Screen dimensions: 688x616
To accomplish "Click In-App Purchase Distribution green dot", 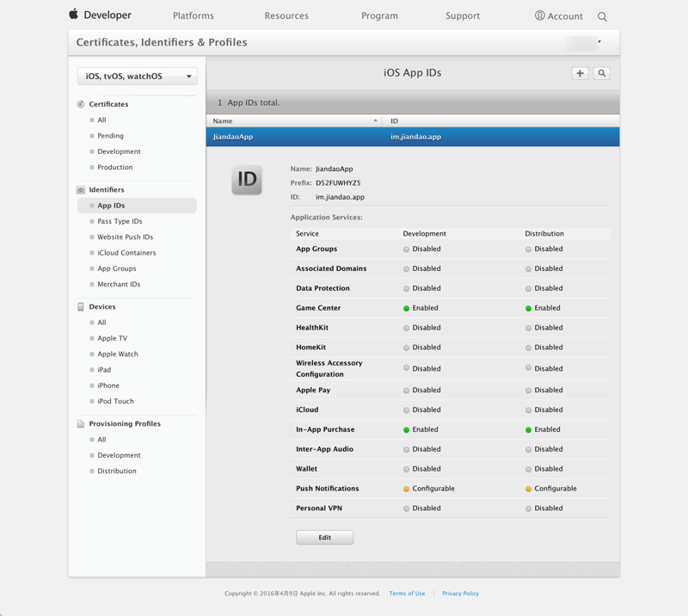I will coord(528,430).
